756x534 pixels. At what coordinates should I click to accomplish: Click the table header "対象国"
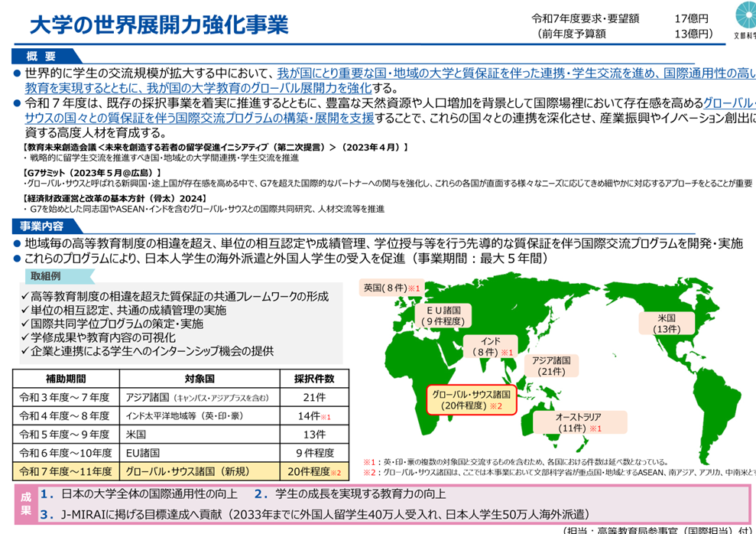[x=200, y=379]
